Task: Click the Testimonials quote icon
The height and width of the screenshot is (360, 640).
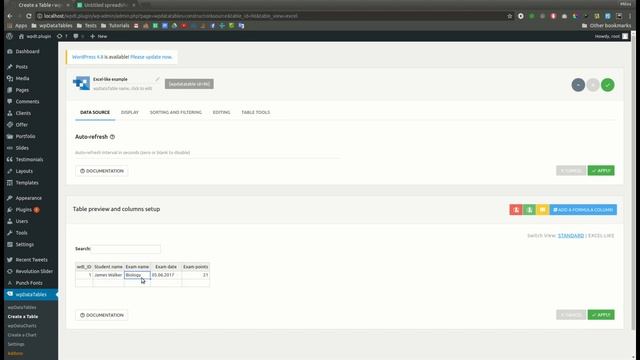Action: click(10, 160)
